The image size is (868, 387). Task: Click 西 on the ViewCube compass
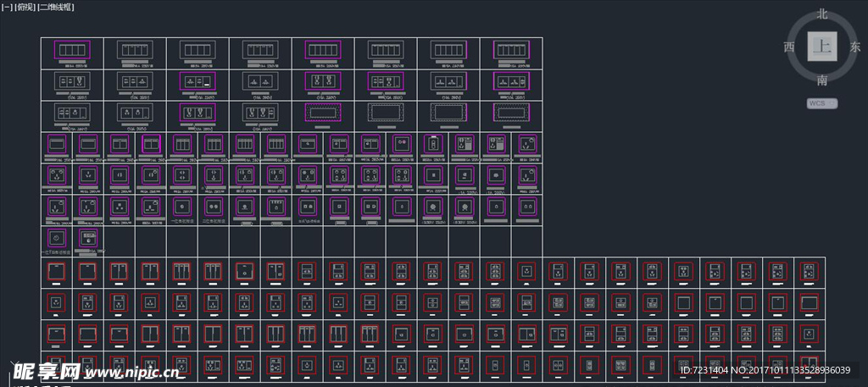coord(789,47)
